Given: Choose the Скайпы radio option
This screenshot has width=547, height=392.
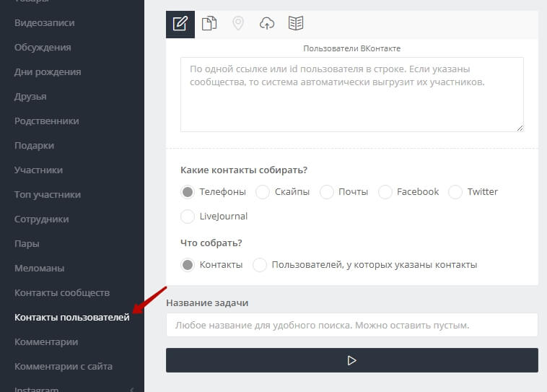Looking at the screenshot, I should coord(263,192).
